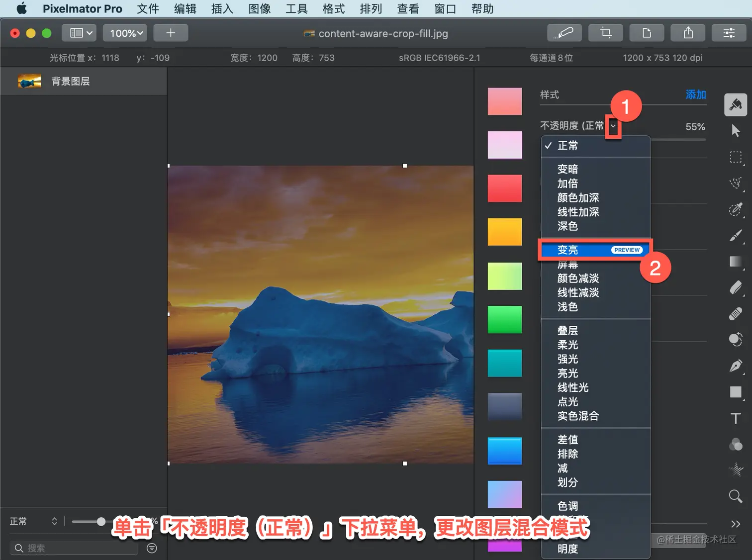Open the blend mode dropdown arrow next to 不透明度
Image resolution: width=752 pixels, height=560 pixels.
point(613,126)
